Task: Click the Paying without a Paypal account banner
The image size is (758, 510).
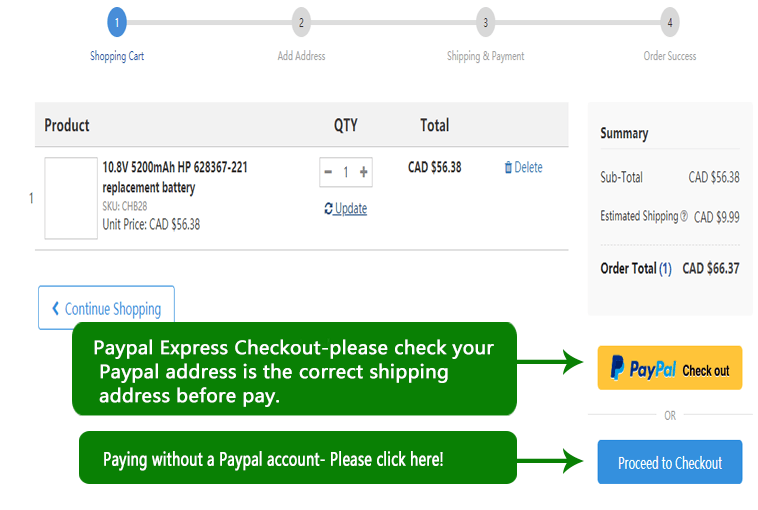Action: [297, 459]
